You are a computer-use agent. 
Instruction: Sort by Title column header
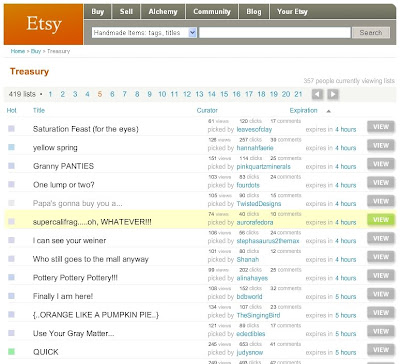tap(39, 110)
